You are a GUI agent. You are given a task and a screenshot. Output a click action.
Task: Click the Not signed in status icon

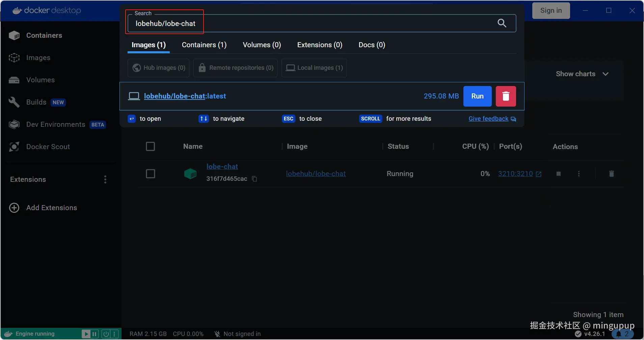pos(217,334)
